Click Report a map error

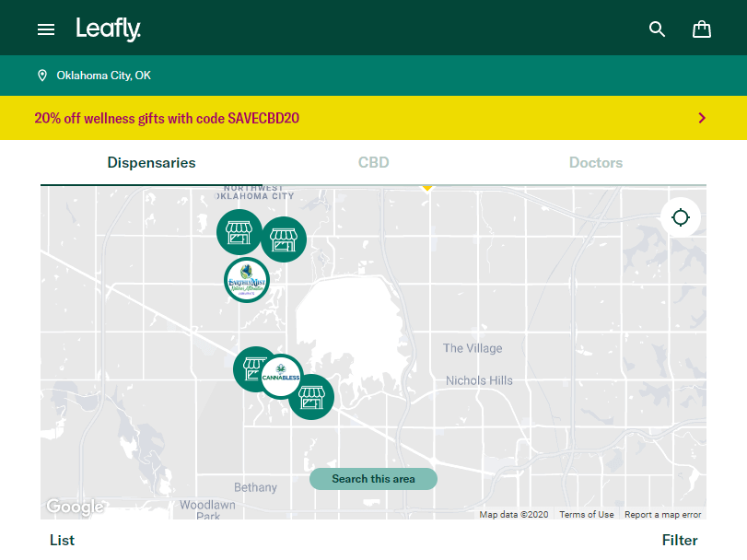pos(662,514)
